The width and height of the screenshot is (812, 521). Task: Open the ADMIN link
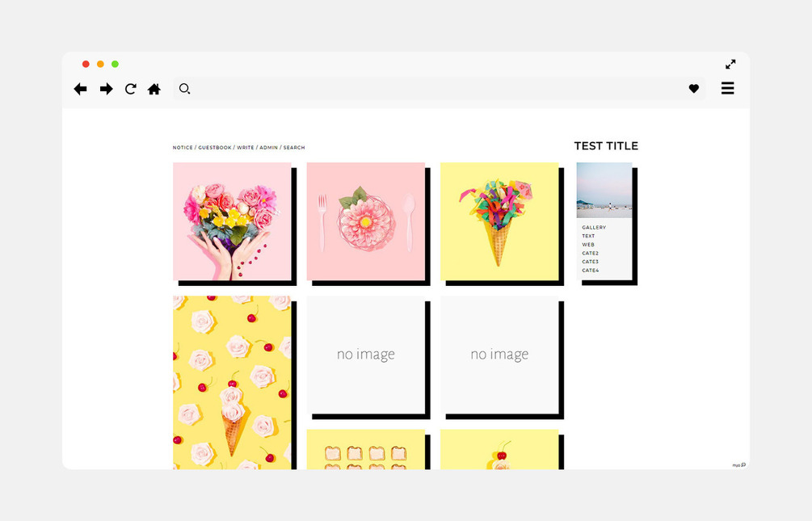[x=269, y=148]
